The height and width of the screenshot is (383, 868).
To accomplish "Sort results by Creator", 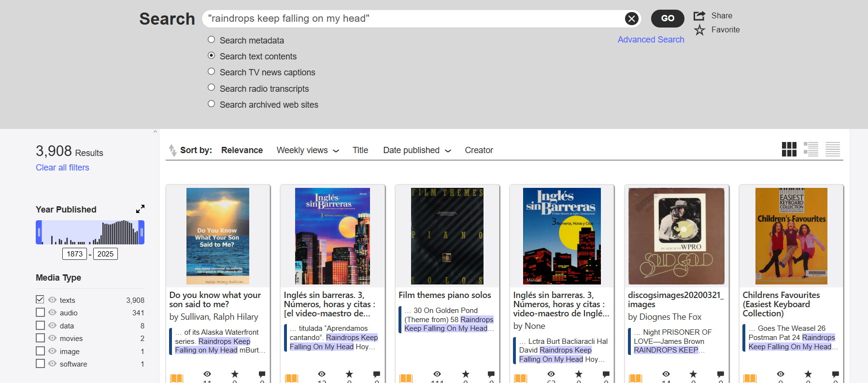I will click(x=479, y=150).
